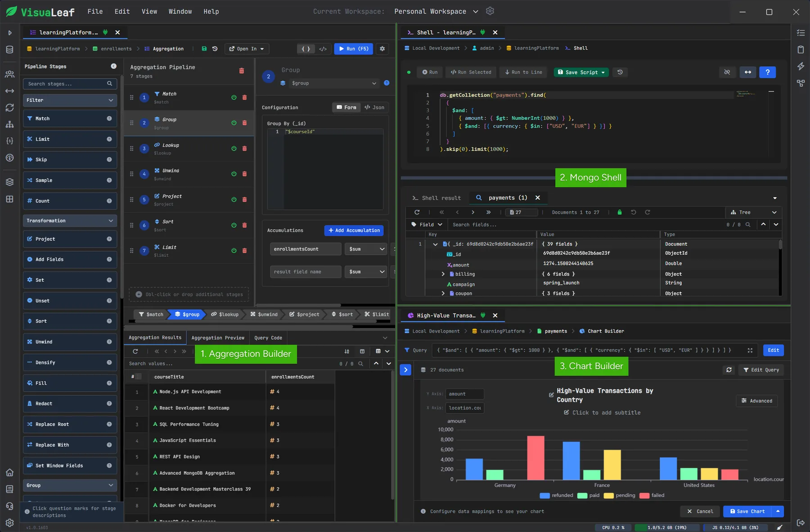
Task: Collapse the Filter stages section
Action: tap(70, 100)
